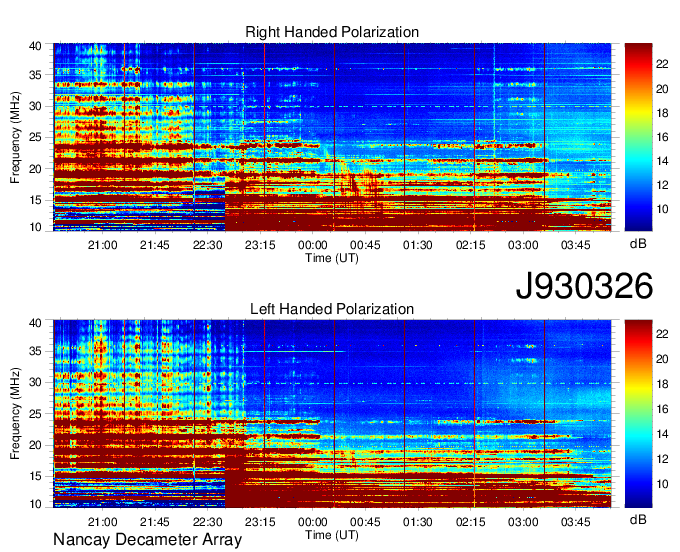The width and height of the screenshot is (680, 552).
Task: Click the 25 MHz tick of Left Handed plot
Action: tap(35, 414)
